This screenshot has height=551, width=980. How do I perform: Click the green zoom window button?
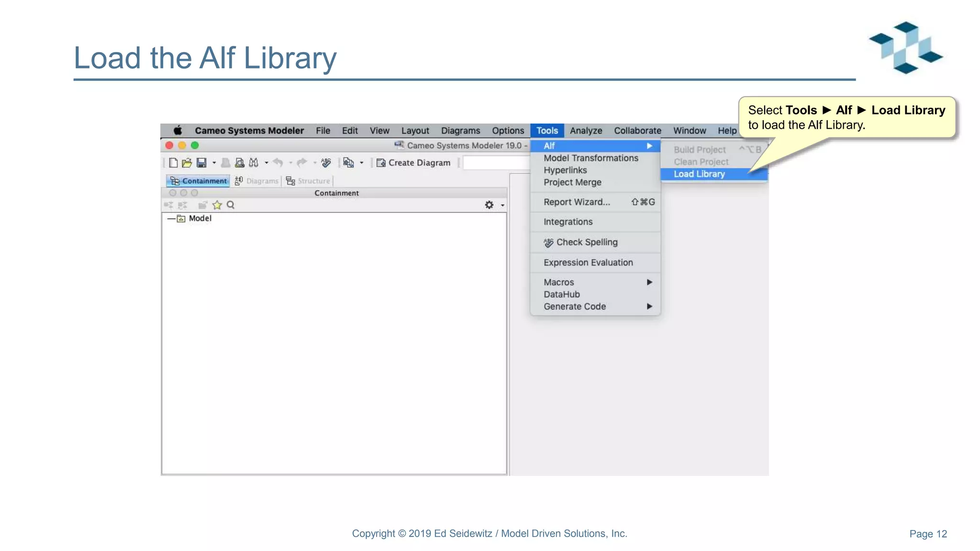tap(195, 145)
